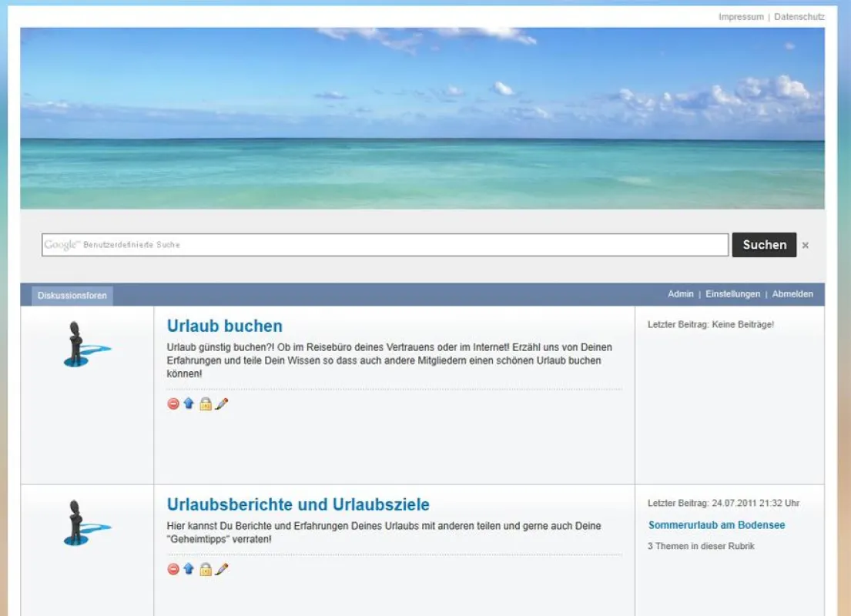Edit Urlaub buchen forum with pencil icon
The width and height of the screenshot is (851, 616).
(x=222, y=403)
